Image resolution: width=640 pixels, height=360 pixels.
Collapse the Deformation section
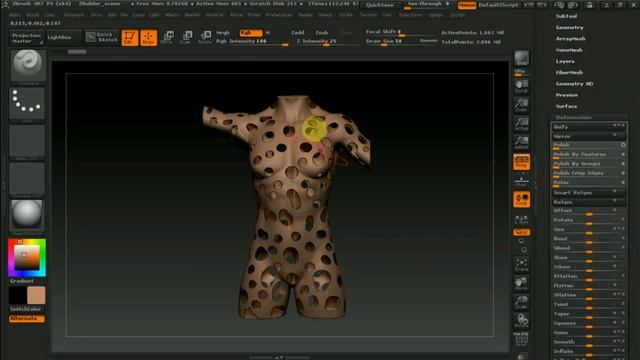point(573,118)
